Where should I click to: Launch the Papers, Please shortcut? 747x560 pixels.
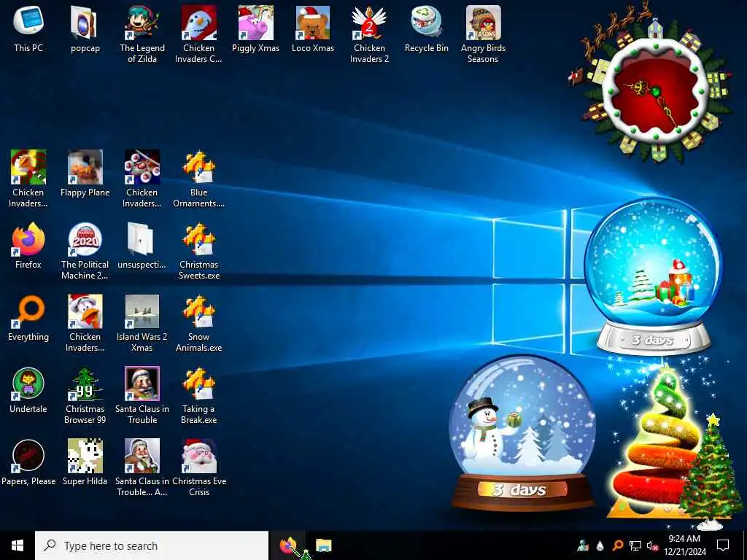28,462
